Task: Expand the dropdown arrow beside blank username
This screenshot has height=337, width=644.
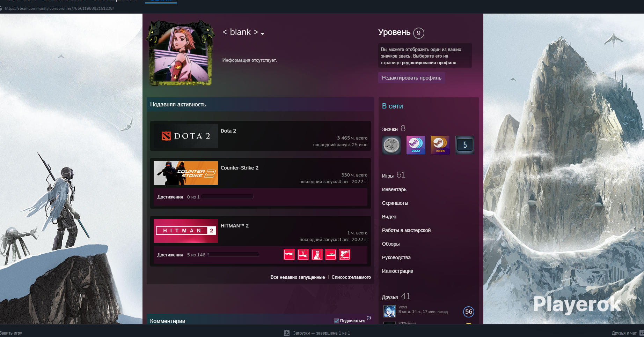Action: (262, 34)
